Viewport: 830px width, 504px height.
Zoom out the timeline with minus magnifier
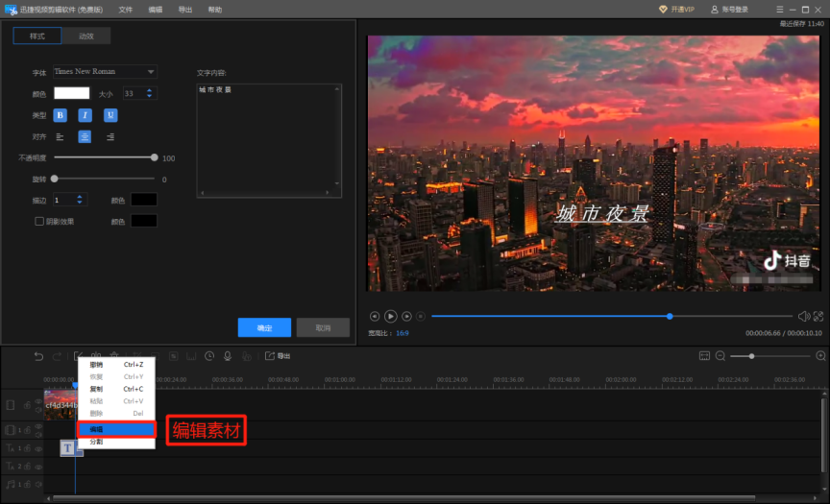click(x=720, y=356)
